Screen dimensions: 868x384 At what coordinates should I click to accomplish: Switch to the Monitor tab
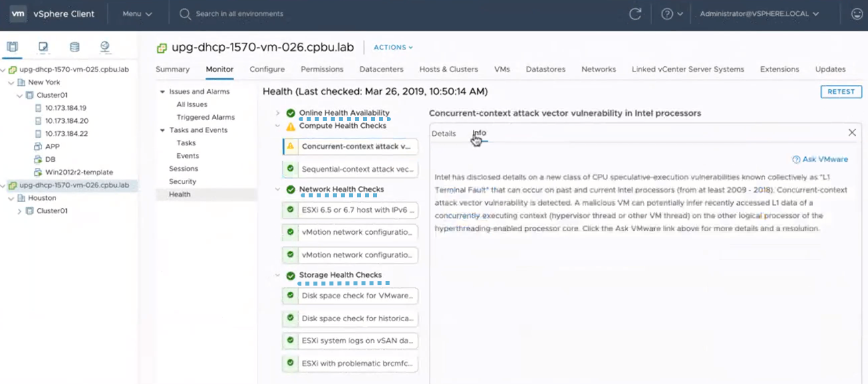[220, 69]
